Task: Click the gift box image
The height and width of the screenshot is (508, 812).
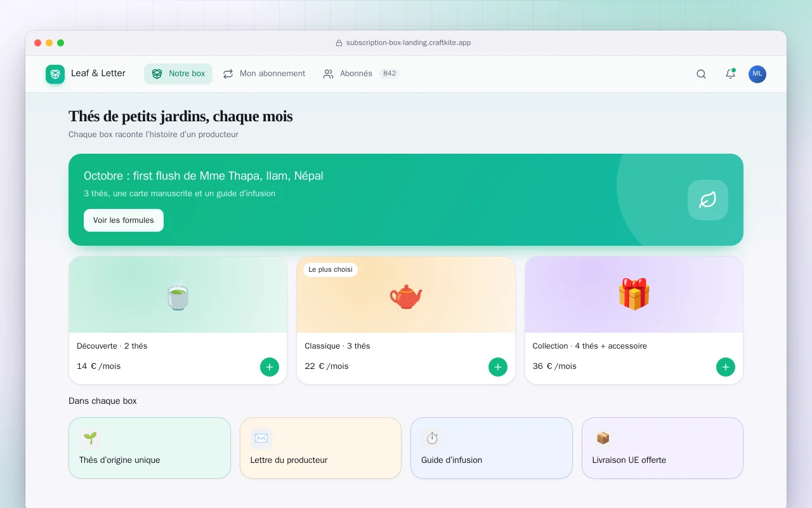Action: pos(634,295)
